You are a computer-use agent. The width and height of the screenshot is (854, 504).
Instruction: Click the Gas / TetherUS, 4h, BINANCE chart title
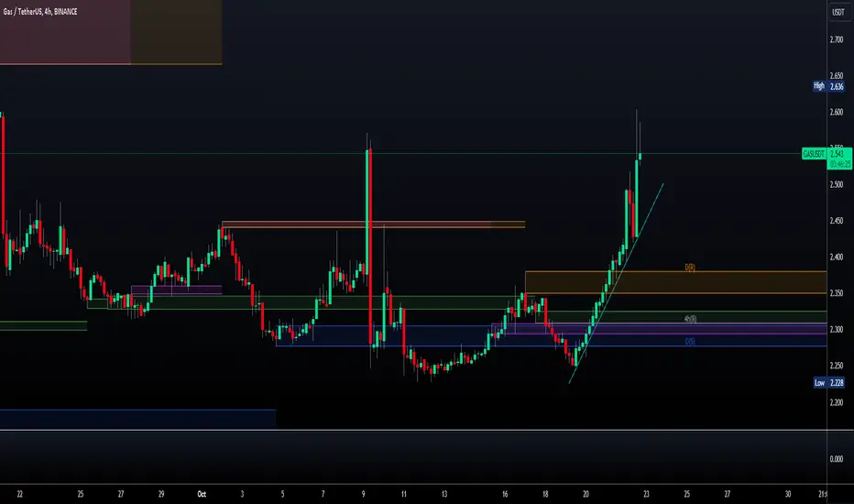39,11
